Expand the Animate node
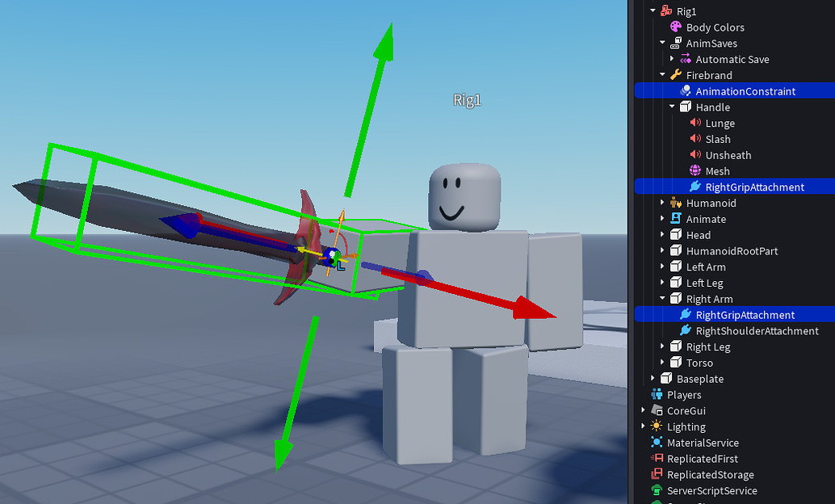Screen dimensions: 835x504 pos(662,218)
